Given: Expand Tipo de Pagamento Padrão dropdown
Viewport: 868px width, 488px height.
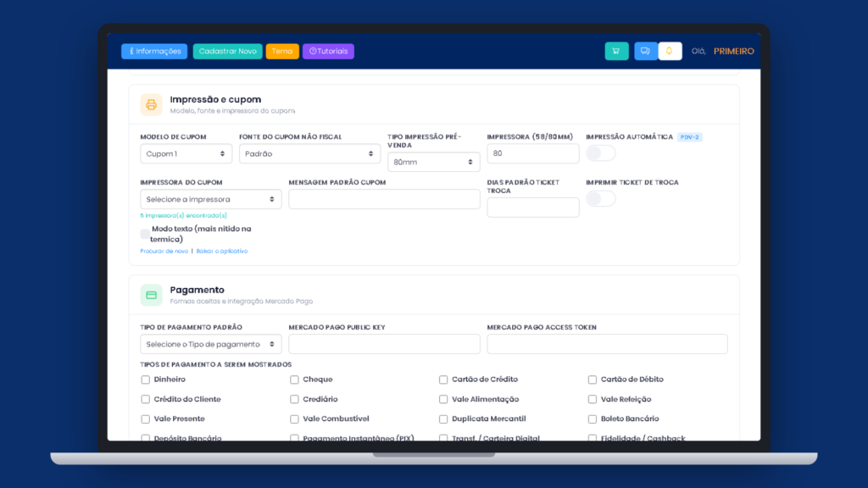Looking at the screenshot, I should click(x=211, y=344).
